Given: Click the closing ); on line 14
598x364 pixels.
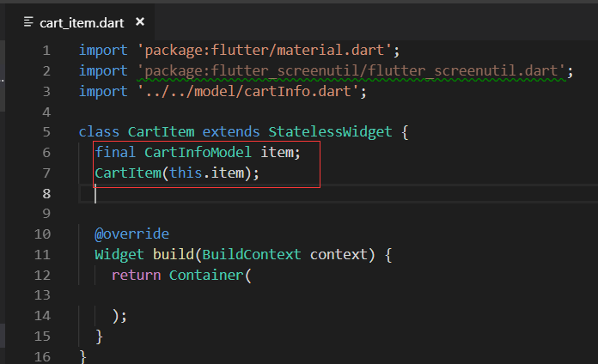Looking at the screenshot, I should (x=119, y=316).
